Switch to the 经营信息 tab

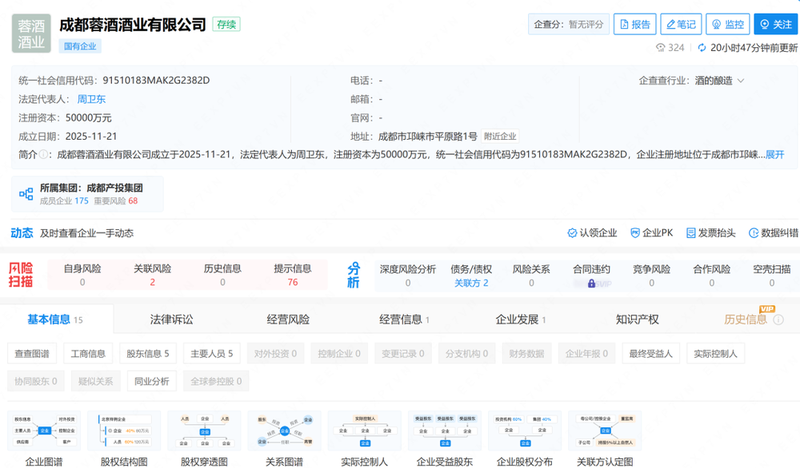point(404,319)
